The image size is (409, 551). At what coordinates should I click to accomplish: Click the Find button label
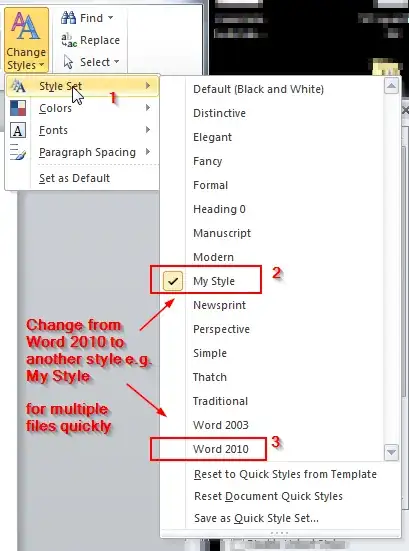pyautogui.click(x=91, y=18)
